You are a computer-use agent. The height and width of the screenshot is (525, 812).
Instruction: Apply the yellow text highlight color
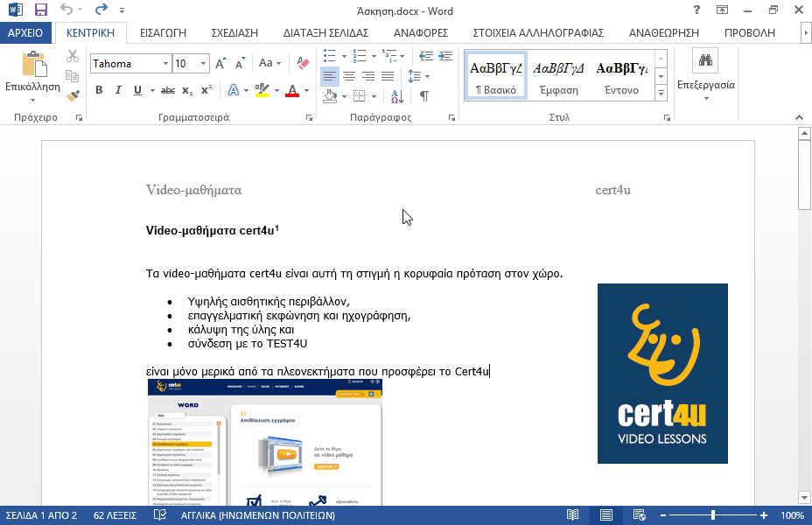(262, 91)
